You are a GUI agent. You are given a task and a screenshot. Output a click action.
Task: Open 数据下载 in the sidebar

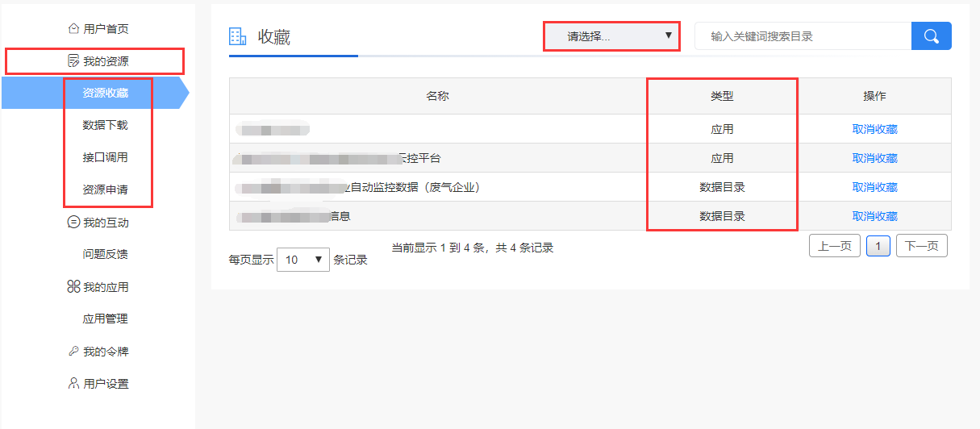tap(105, 126)
